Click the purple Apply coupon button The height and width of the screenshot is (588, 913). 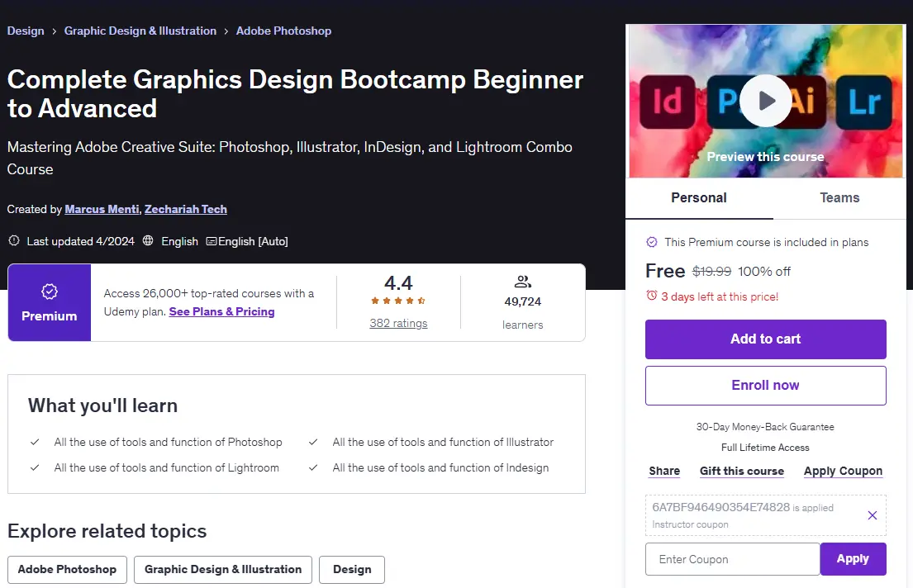click(x=853, y=559)
